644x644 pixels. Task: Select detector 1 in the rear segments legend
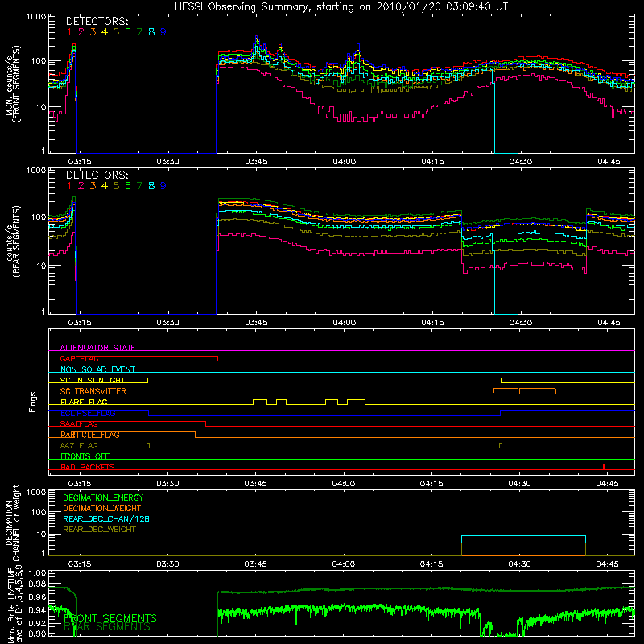pyautogui.click(x=69, y=186)
